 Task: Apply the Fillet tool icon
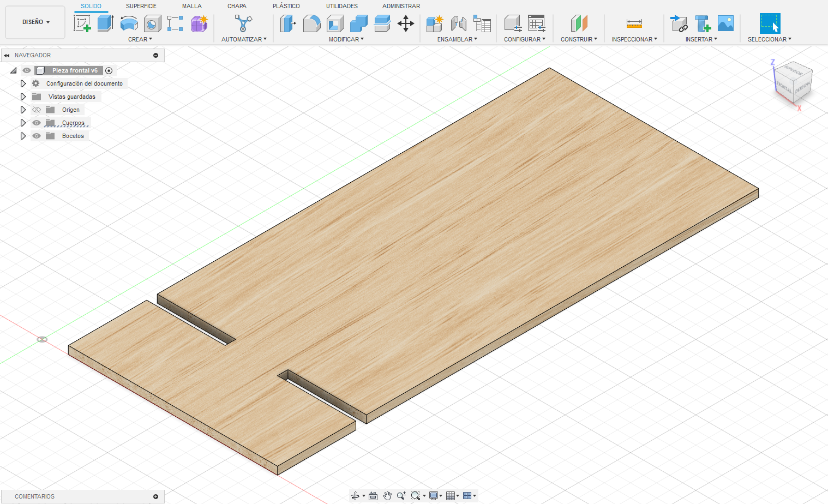coord(311,23)
